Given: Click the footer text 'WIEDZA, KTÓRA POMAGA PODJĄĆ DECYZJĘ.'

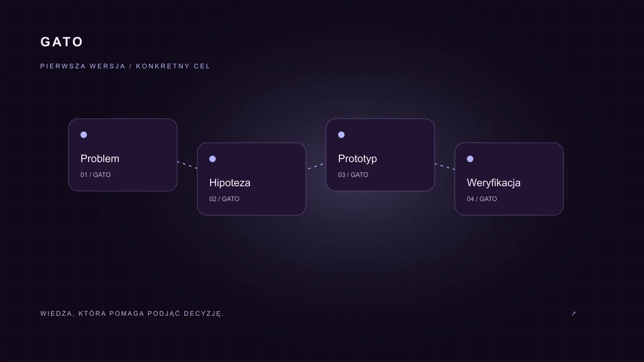Looking at the screenshot, I should 132,313.
